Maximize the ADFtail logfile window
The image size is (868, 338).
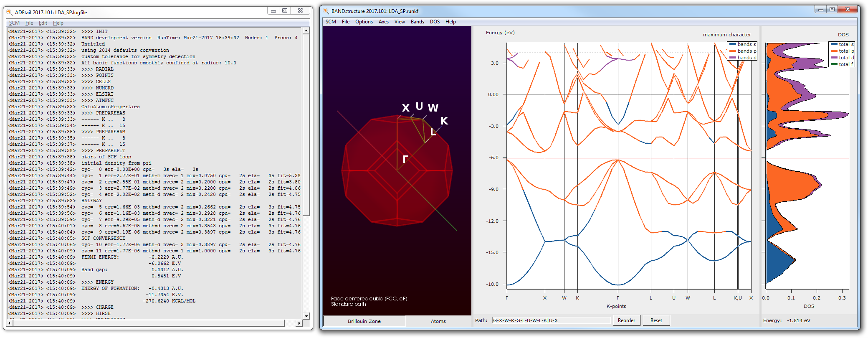tap(285, 11)
